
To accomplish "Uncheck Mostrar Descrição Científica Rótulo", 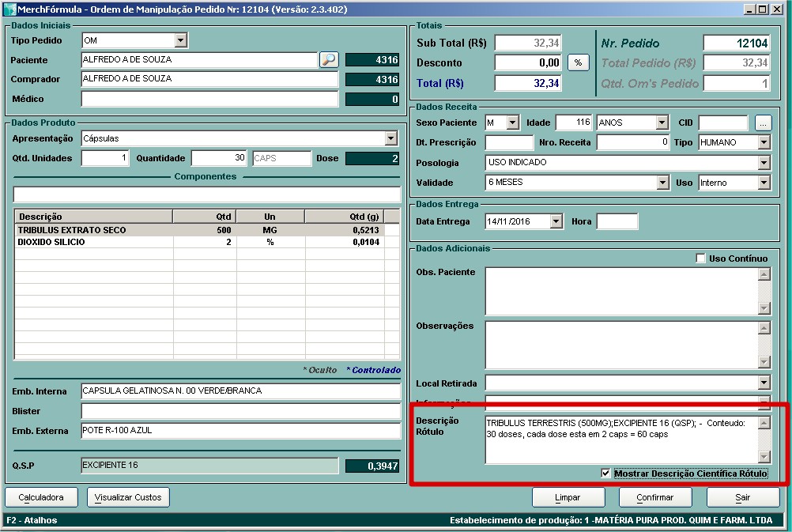I will (606, 473).
